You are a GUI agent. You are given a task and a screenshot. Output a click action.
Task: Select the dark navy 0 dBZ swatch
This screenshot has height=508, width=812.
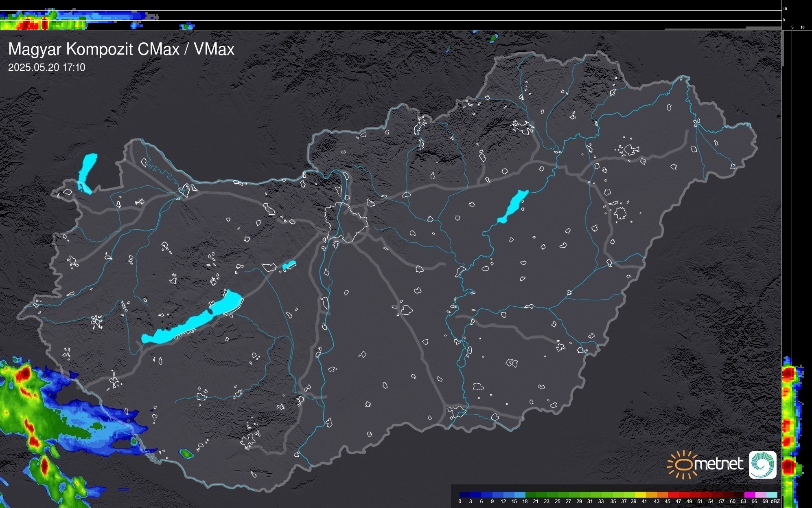465,495
